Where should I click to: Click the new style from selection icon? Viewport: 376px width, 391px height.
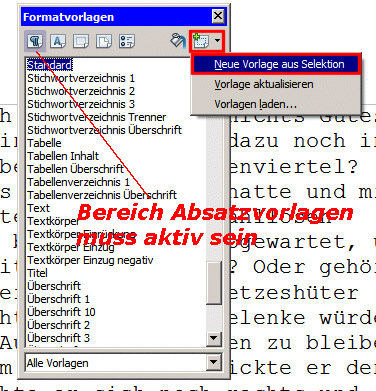coord(201,41)
